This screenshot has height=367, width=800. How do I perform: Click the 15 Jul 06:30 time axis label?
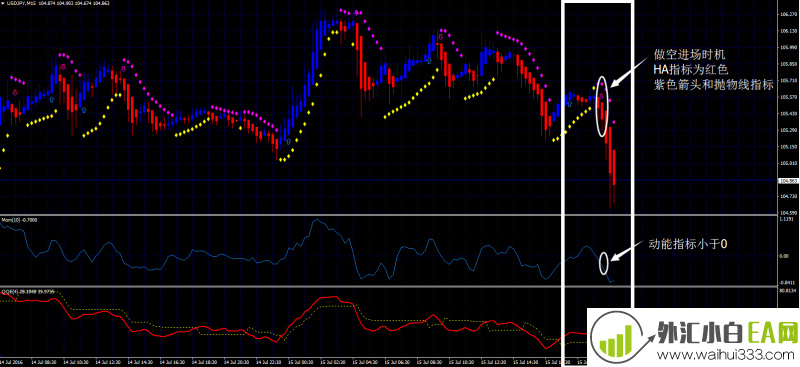coord(397,362)
